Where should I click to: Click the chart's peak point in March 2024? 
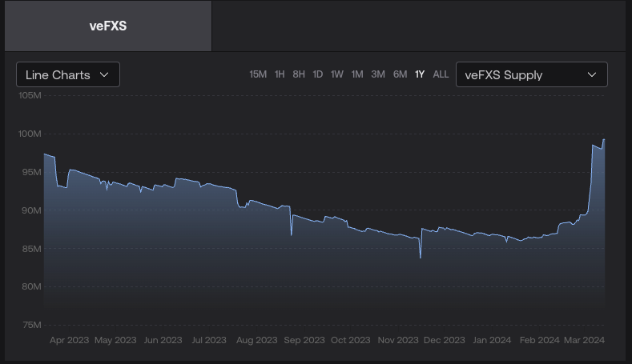[x=604, y=140]
